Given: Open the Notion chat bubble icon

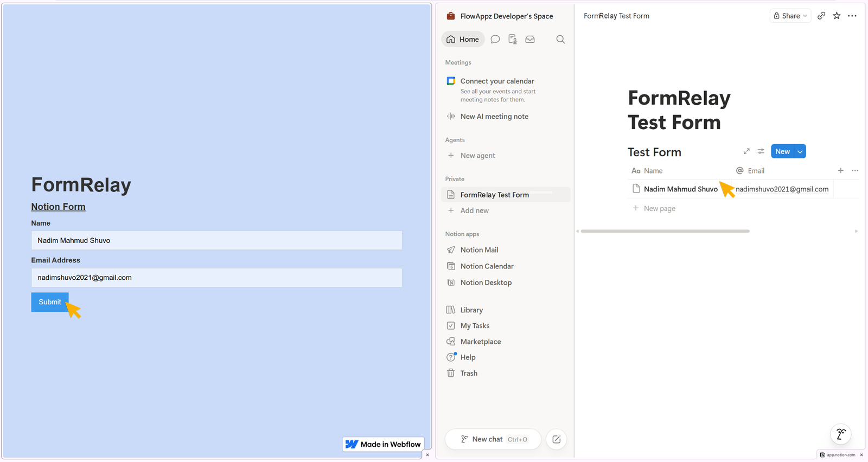Looking at the screenshot, I should (x=495, y=39).
